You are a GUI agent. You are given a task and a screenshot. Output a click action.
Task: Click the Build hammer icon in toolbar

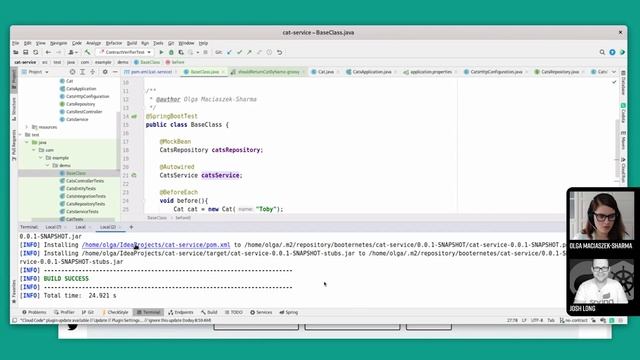click(87, 52)
